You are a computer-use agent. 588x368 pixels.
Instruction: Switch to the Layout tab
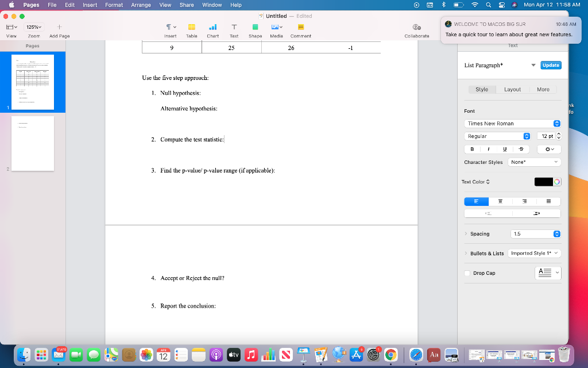512,89
